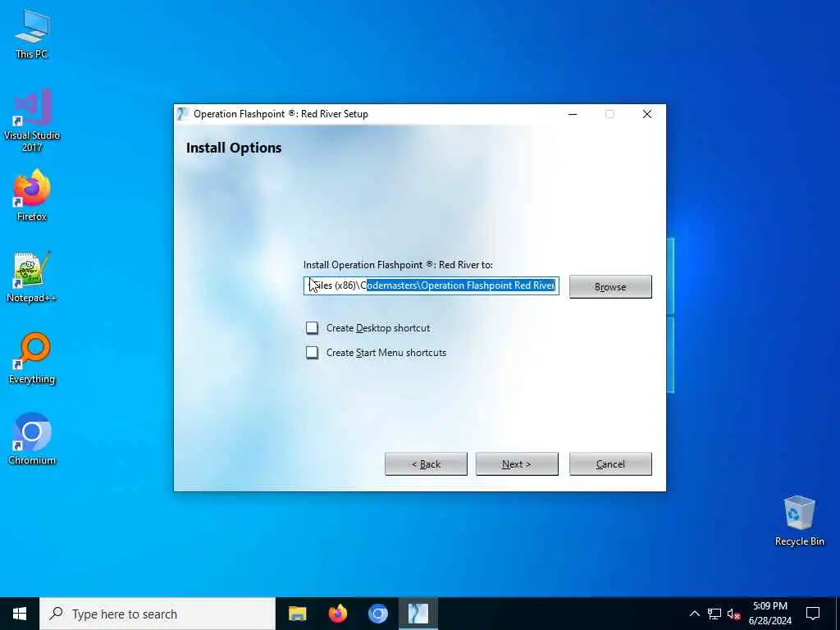Open the clock showing 5:09 PM
840x630 pixels.
[769, 614]
